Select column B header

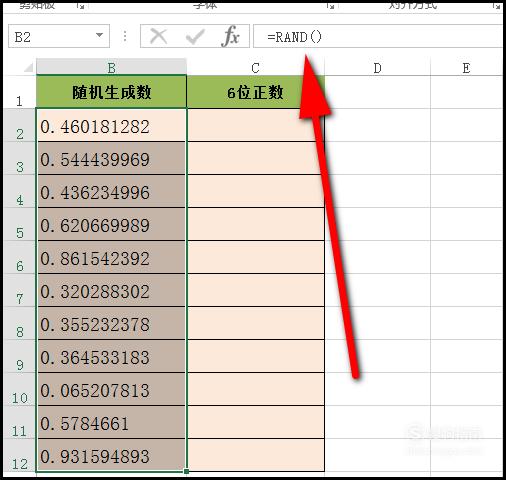[x=111, y=67]
